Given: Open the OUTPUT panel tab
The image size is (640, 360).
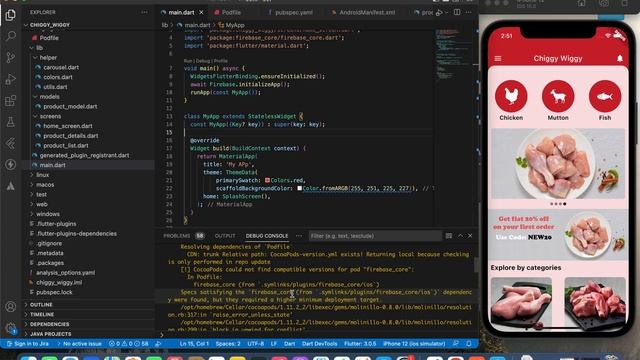Looking at the screenshot, I should tap(225, 236).
